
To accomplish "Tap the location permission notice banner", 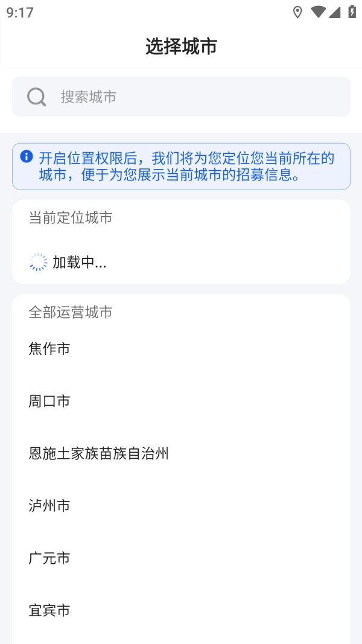I will point(181,167).
